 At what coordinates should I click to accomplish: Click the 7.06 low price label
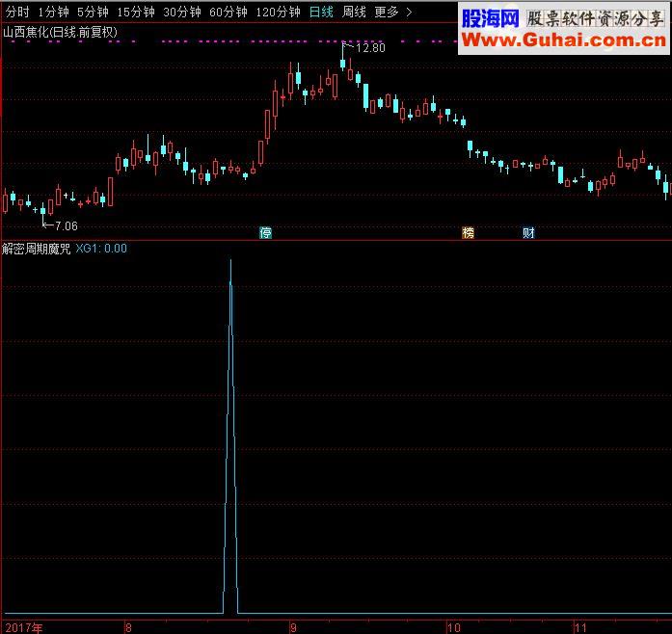(x=67, y=225)
